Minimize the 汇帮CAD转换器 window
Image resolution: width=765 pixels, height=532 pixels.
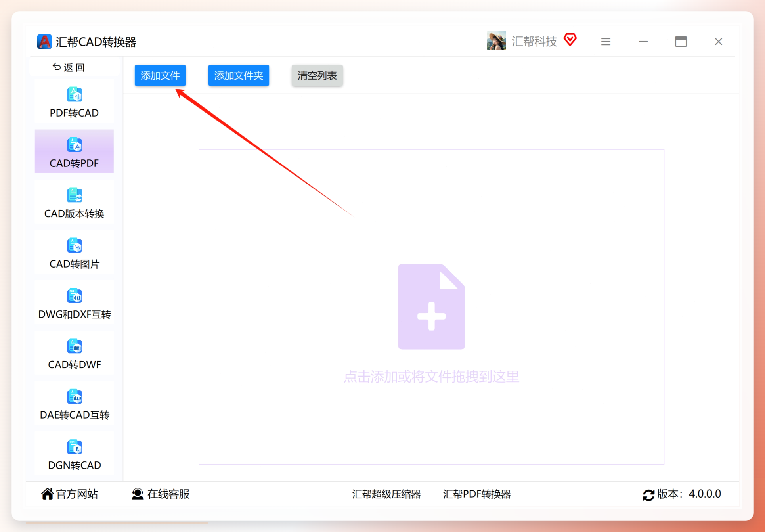[x=643, y=42]
